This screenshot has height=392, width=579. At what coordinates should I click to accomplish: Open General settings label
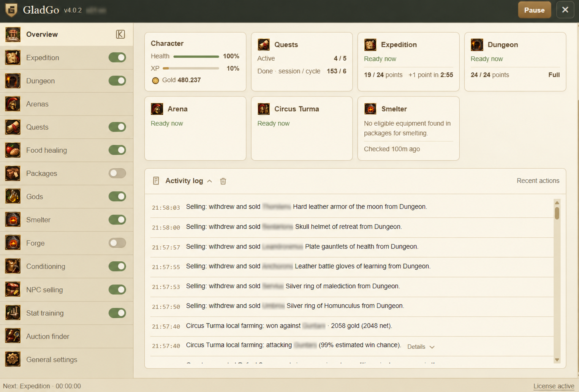52,360
